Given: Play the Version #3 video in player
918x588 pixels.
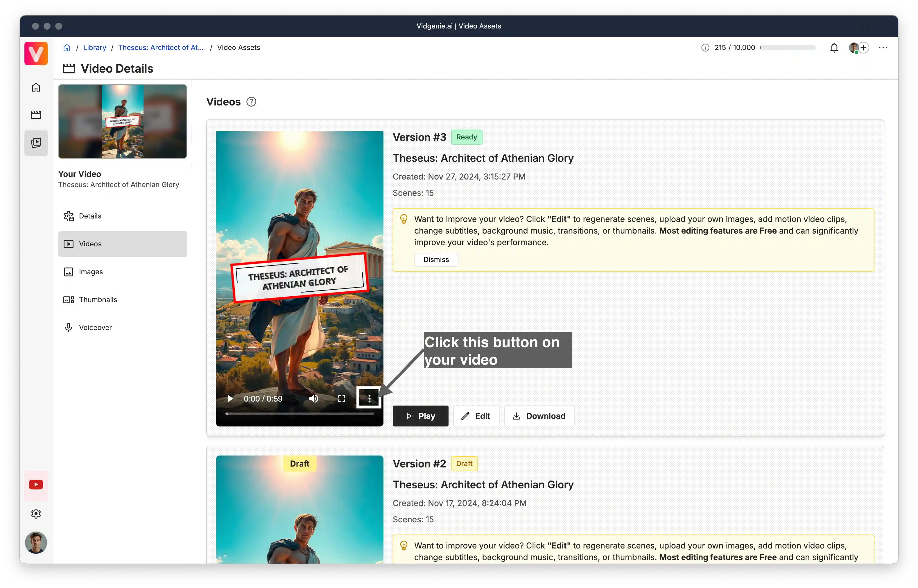Looking at the screenshot, I should pos(230,399).
